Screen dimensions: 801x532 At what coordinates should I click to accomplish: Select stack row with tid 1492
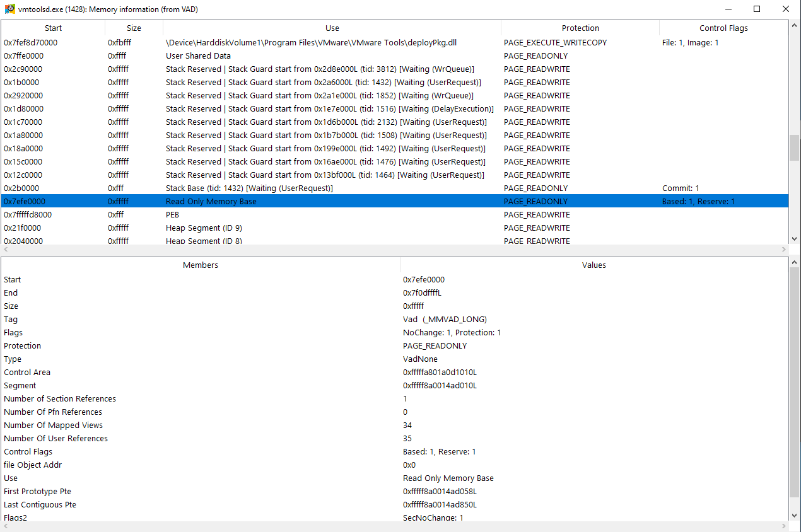pyautogui.click(x=394, y=149)
